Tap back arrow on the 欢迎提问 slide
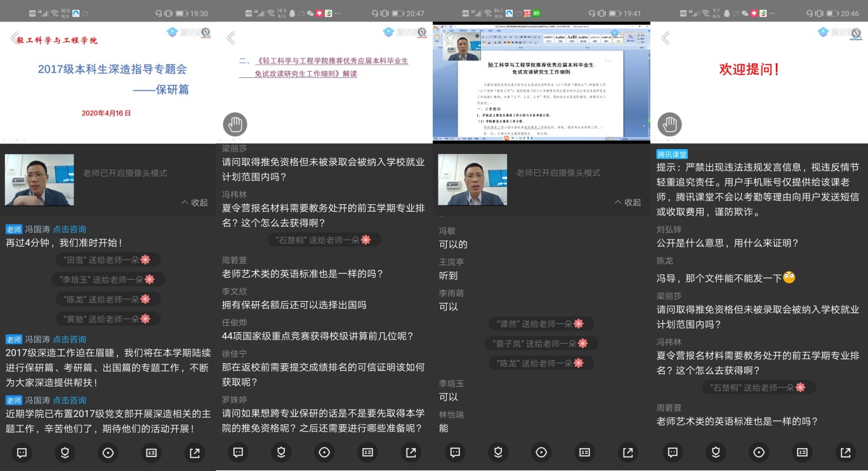The width and height of the screenshot is (868, 471). click(665, 38)
